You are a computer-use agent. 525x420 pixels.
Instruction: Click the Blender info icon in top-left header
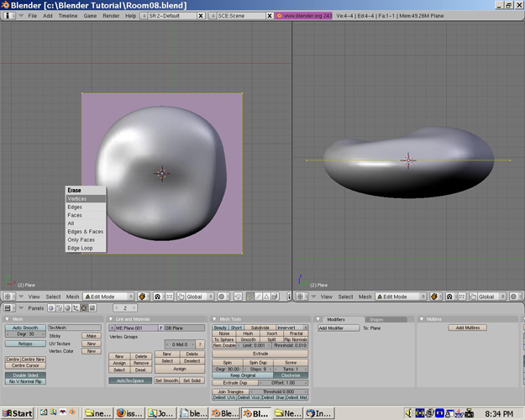[8, 16]
